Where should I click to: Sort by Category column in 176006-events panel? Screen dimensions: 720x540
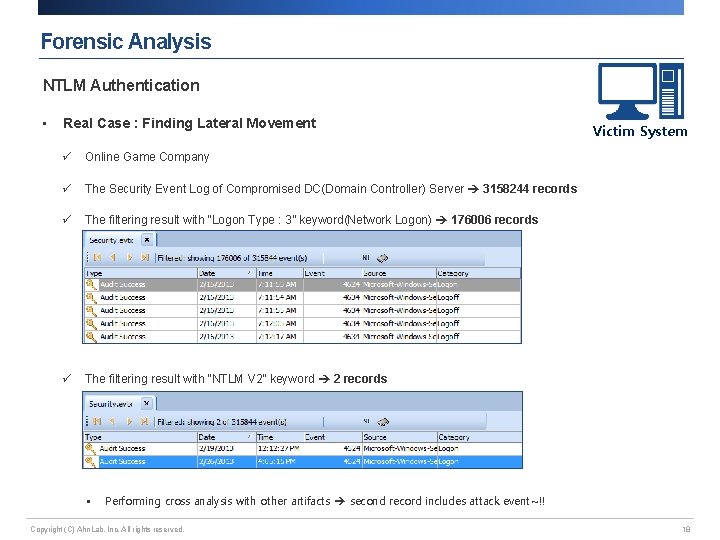(x=478, y=273)
